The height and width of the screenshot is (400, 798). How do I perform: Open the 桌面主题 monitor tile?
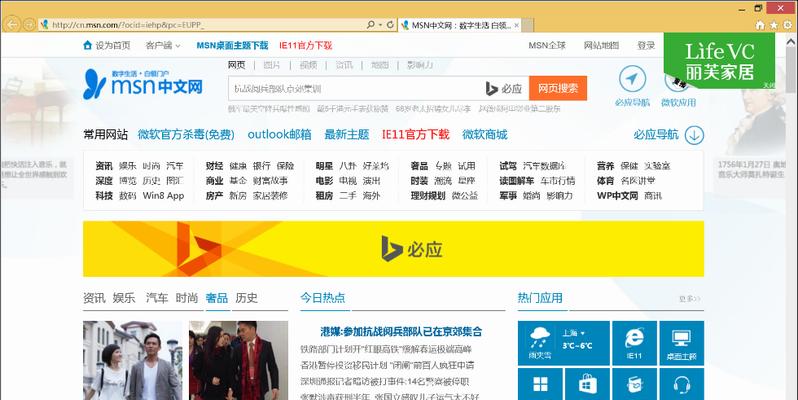(681, 343)
